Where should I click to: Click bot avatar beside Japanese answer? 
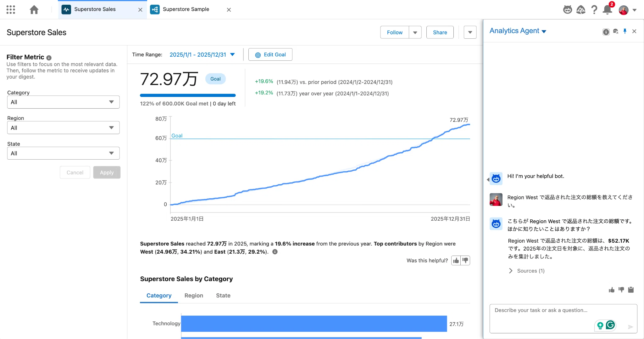(x=496, y=224)
